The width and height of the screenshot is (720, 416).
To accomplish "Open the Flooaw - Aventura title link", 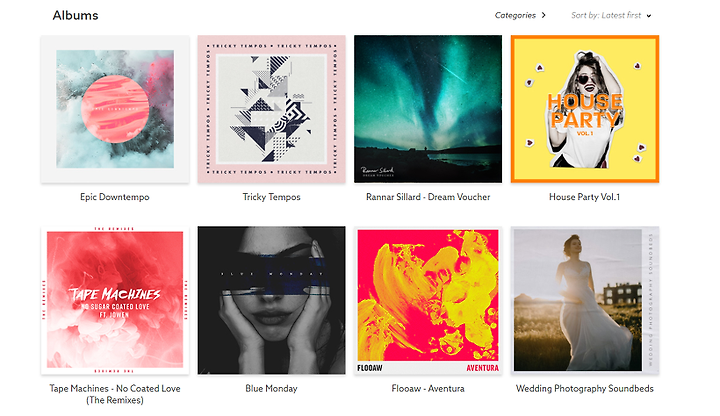I will click(428, 388).
